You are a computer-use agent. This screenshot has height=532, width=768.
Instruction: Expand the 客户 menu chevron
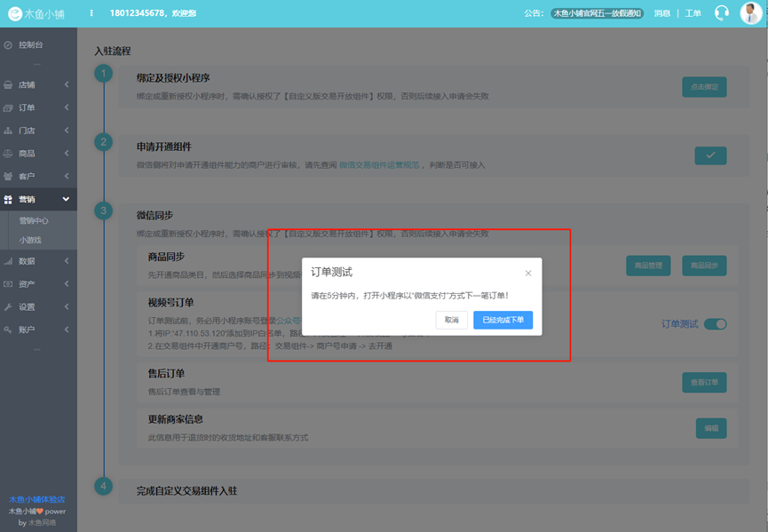click(66, 177)
